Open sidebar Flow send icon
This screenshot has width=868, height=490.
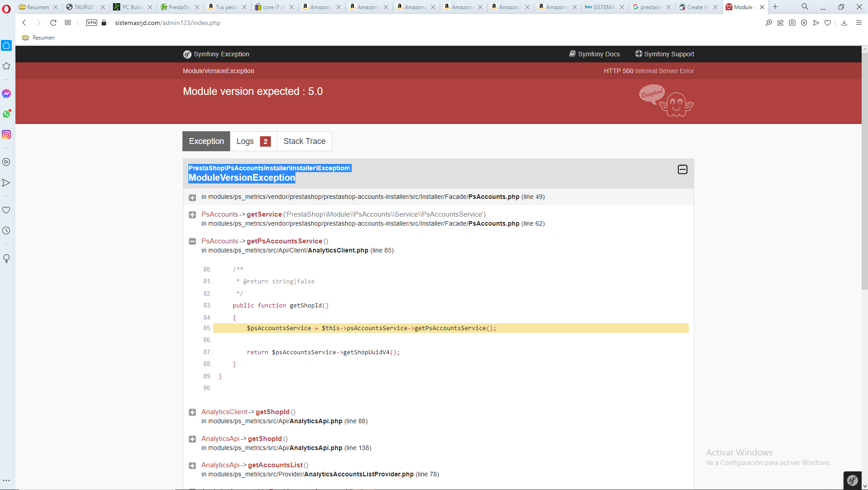pos(6,183)
